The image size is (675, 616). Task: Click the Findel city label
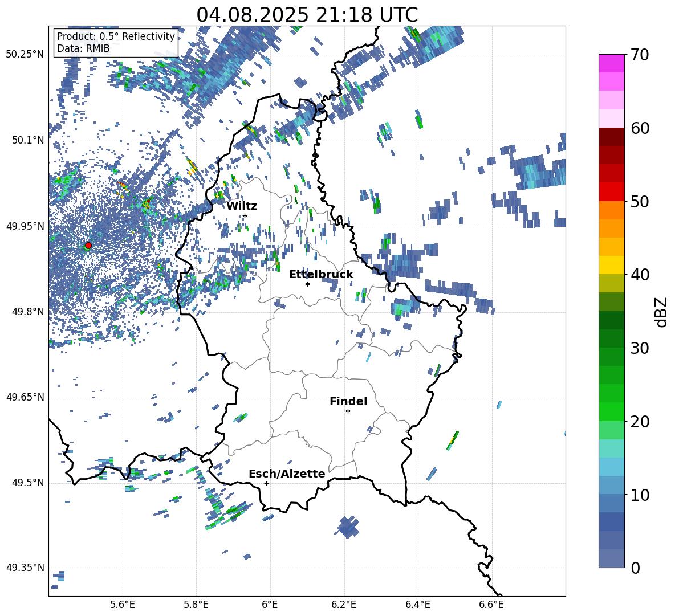click(348, 401)
